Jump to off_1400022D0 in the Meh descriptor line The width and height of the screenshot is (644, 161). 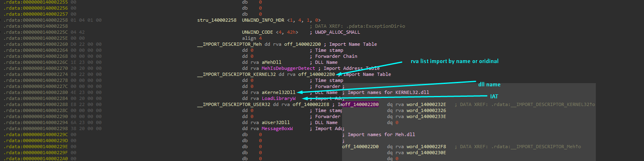tap(303, 44)
